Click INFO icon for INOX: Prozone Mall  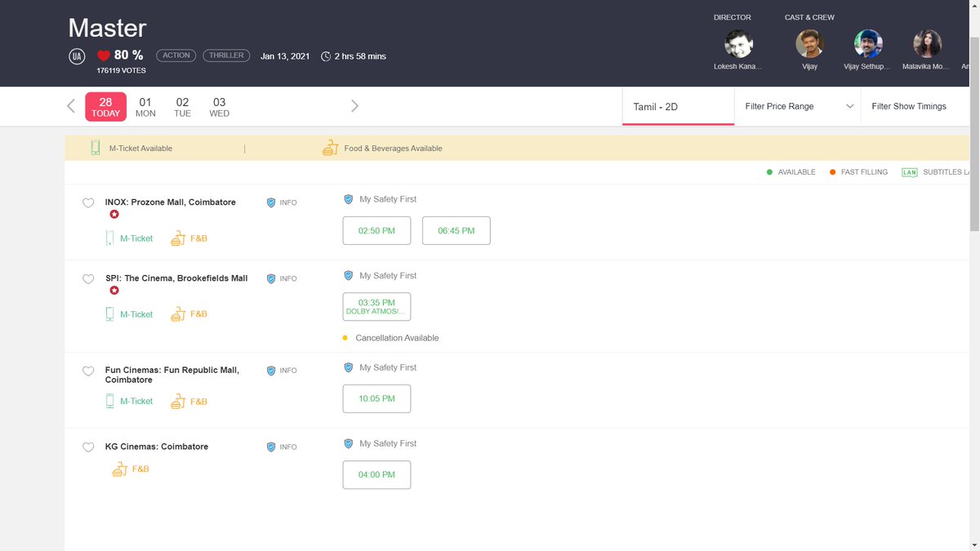pyautogui.click(x=271, y=202)
